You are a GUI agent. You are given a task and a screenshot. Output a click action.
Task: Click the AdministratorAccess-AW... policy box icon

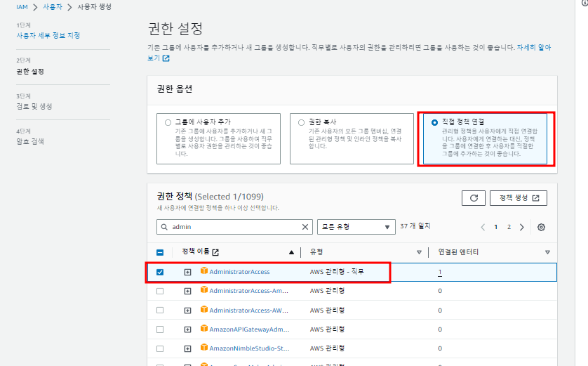(x=204, y=309)
